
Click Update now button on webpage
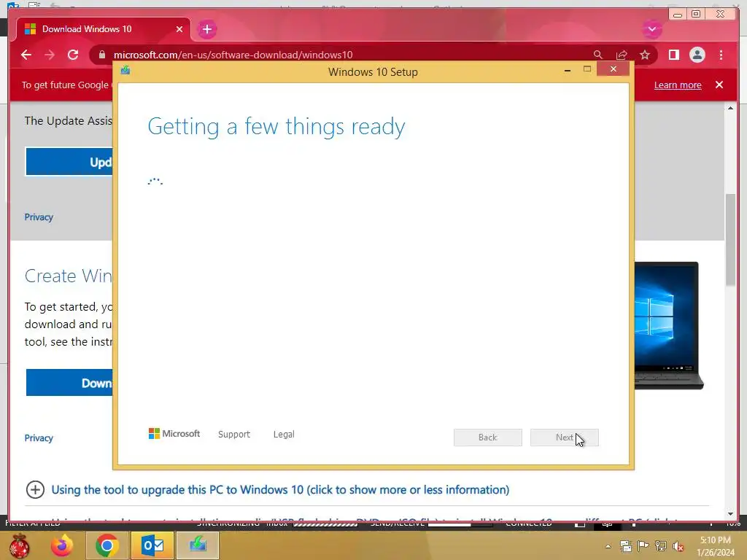[69, 162]
